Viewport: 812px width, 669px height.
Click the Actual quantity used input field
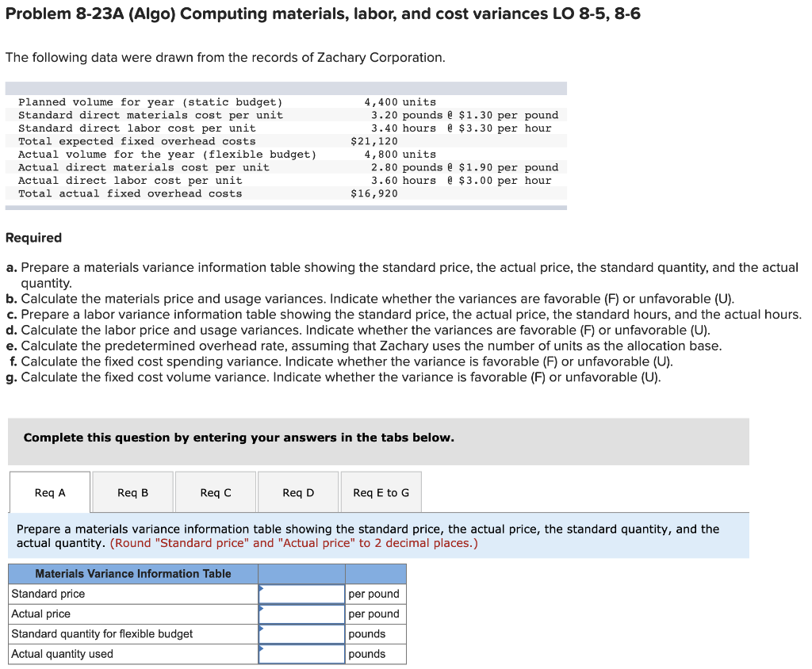point(304,654)
